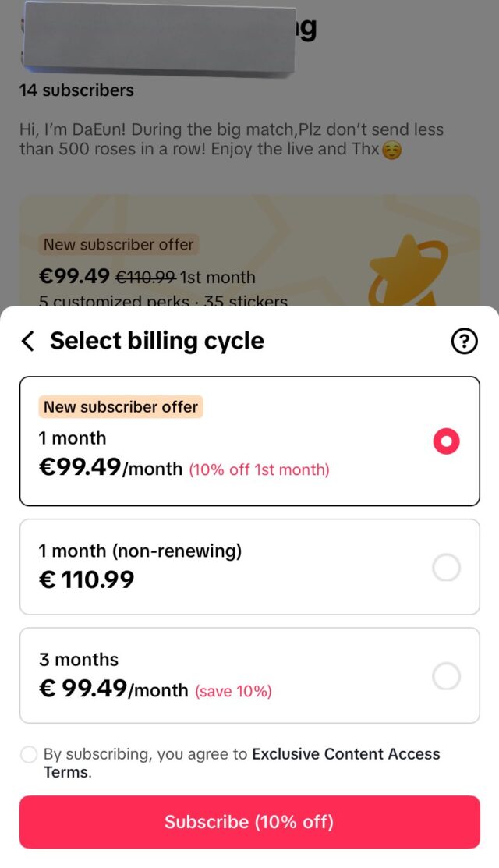Tap the New subscriber offer tag in top banner

(119, 244)
